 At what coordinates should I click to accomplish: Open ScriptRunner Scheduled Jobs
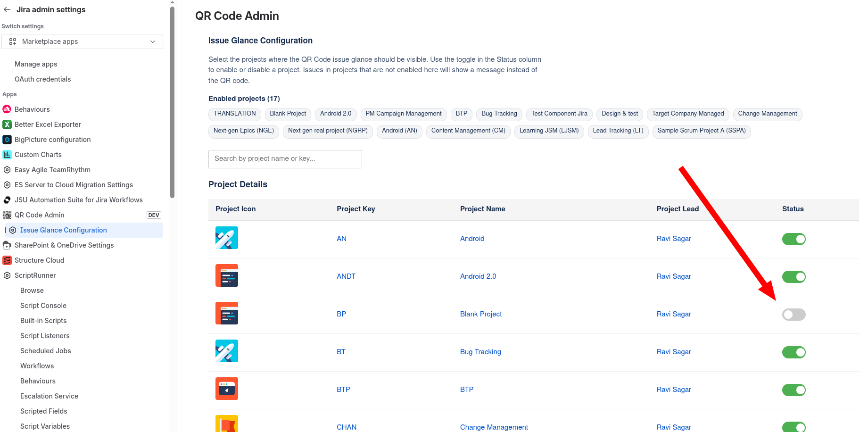click(x=46, y=351)
